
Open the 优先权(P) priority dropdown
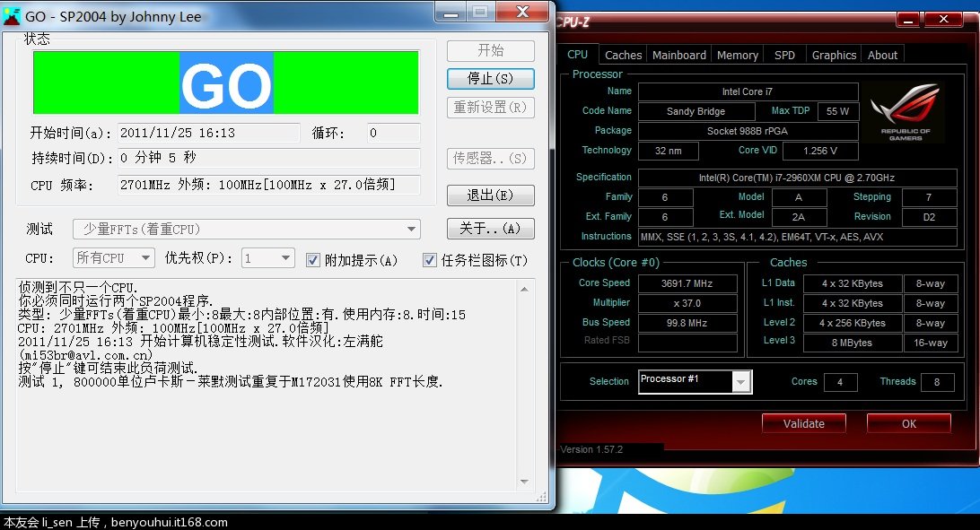(267, 257)
